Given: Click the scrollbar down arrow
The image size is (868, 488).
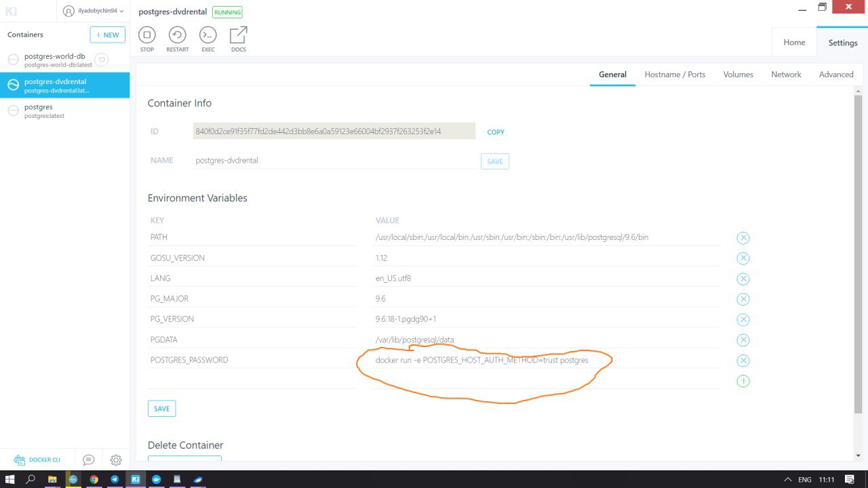Looking at the screenshot, I should pos(858,455).
